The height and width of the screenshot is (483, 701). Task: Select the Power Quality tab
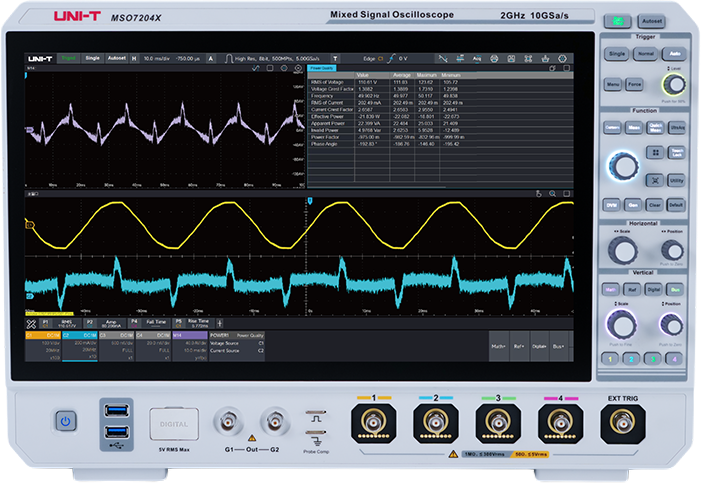tap(322, 68)
